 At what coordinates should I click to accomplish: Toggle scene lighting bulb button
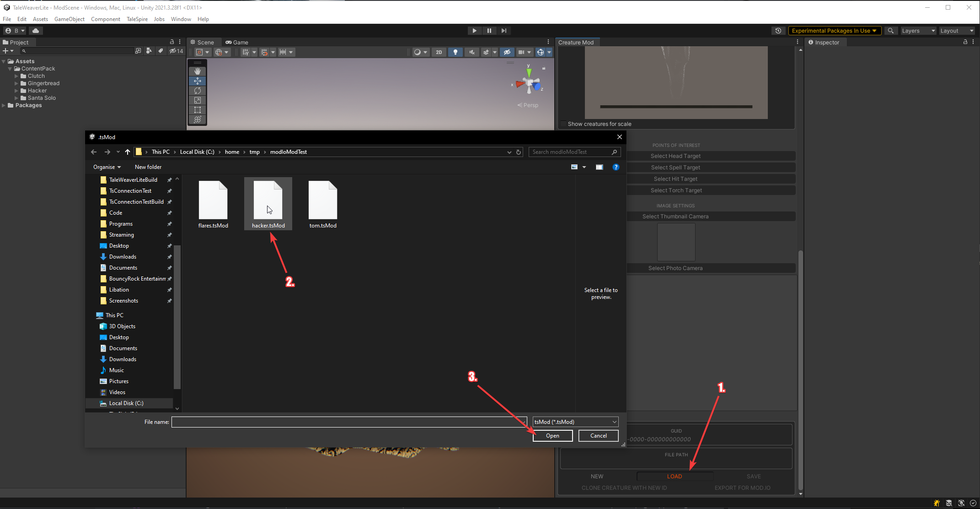[455, 52]
